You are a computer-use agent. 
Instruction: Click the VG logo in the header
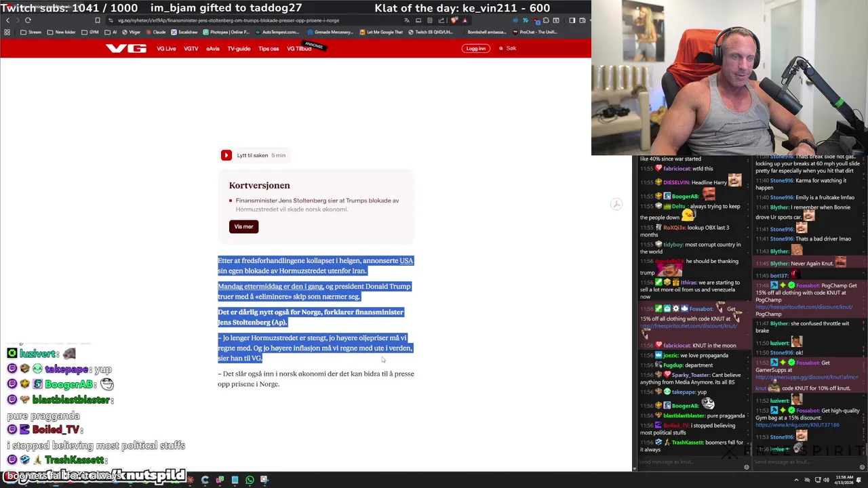click(126, 48)
